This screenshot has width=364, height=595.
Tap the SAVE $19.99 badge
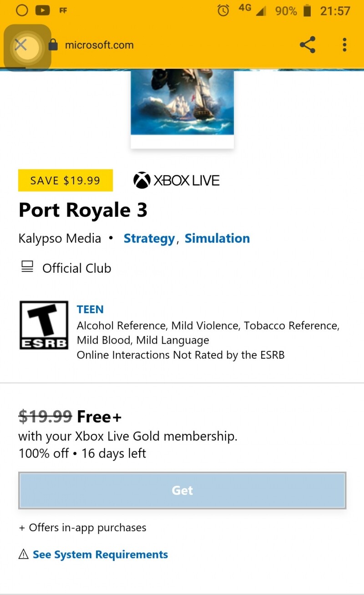[65, 180]
